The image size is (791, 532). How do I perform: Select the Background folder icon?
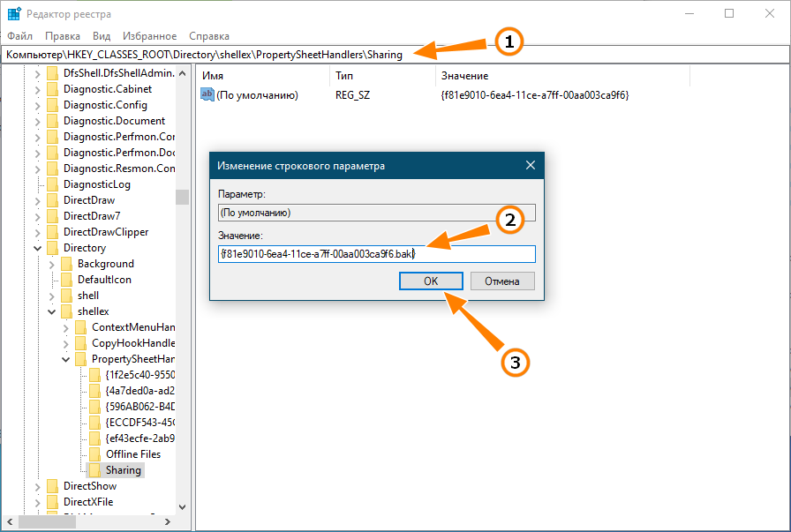click(66, 264)
